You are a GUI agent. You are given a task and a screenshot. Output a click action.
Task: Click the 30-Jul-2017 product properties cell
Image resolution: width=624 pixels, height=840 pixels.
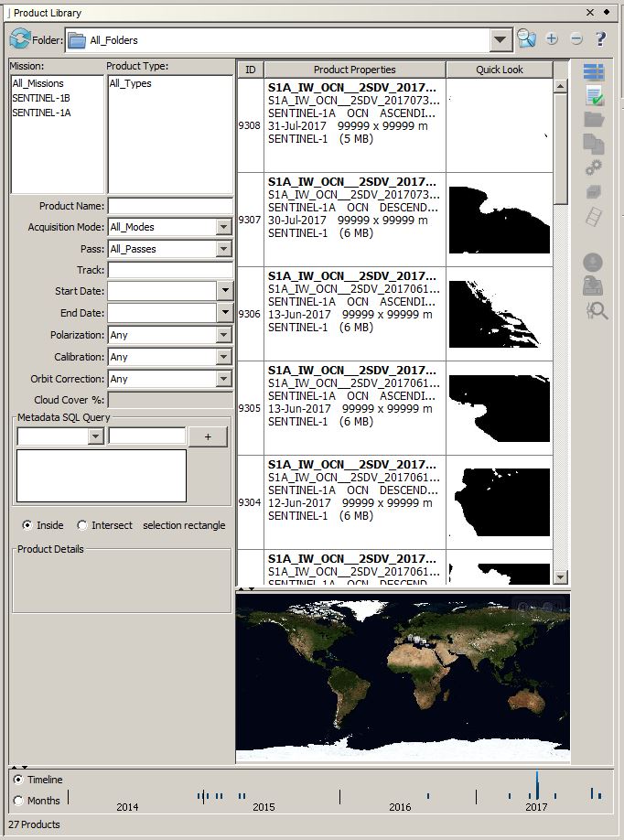tap(355, 220)
